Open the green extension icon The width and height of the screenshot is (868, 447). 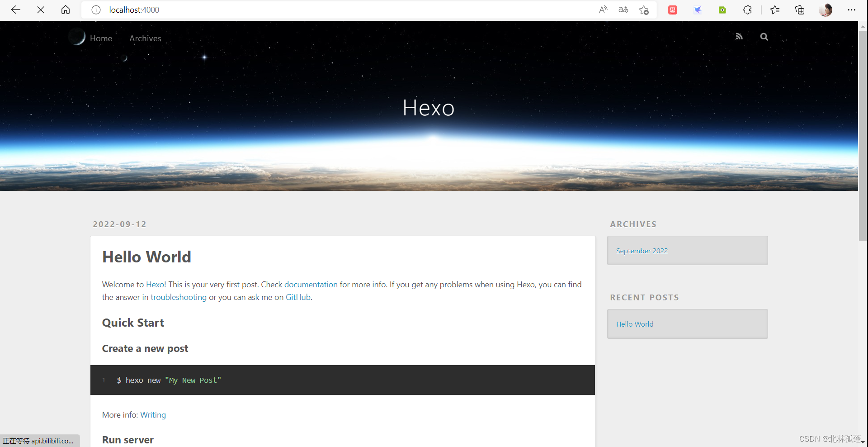coord(722,10)
